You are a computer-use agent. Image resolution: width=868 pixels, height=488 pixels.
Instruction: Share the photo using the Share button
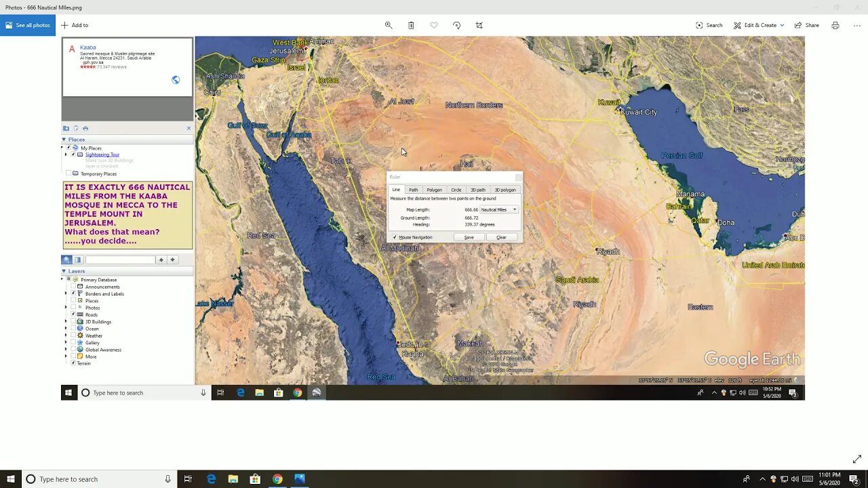coord(806,25)
